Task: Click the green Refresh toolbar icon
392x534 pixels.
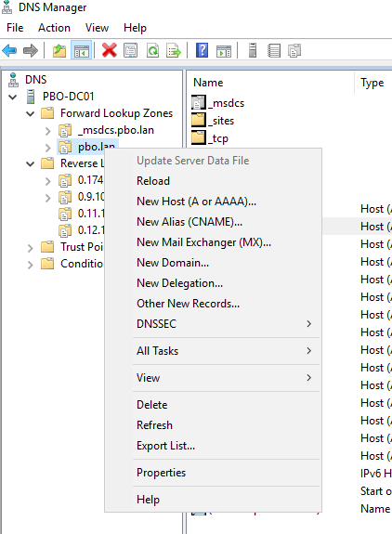Action: click(x=152, y=50)
